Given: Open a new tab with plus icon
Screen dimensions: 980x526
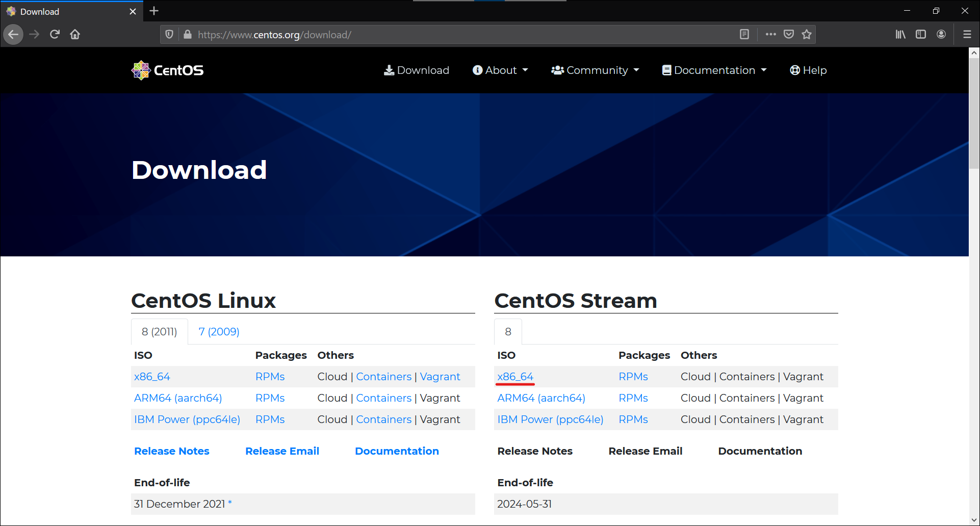Looking at the screenshot, I should coord(154,11).
